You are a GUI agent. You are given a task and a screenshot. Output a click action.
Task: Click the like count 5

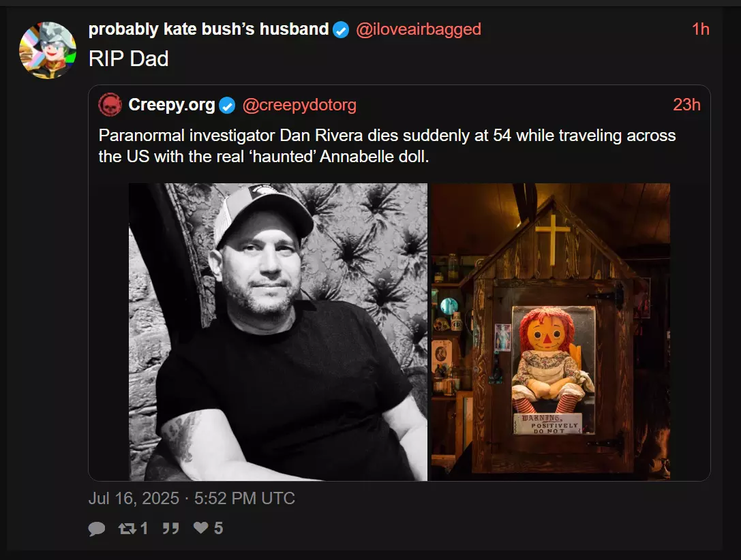[218, 529]
